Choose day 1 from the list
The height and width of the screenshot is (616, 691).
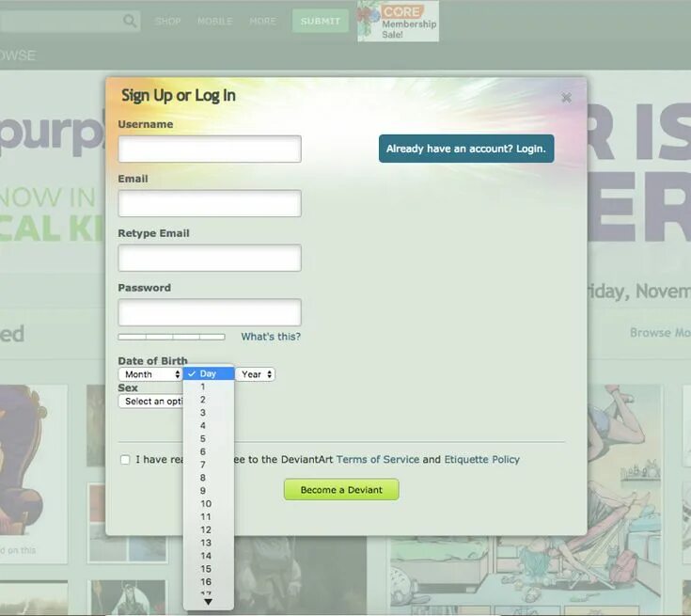point(209,387)
